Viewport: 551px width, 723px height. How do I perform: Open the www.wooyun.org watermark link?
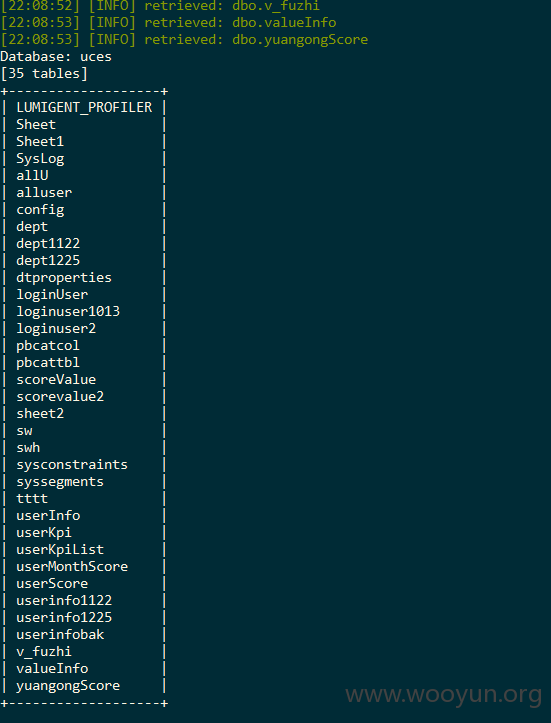444,695
